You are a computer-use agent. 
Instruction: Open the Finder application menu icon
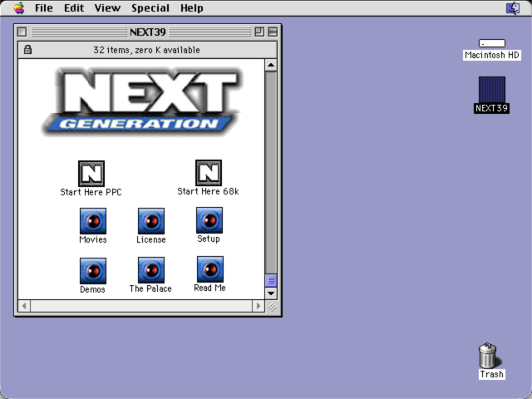point(513,8)
